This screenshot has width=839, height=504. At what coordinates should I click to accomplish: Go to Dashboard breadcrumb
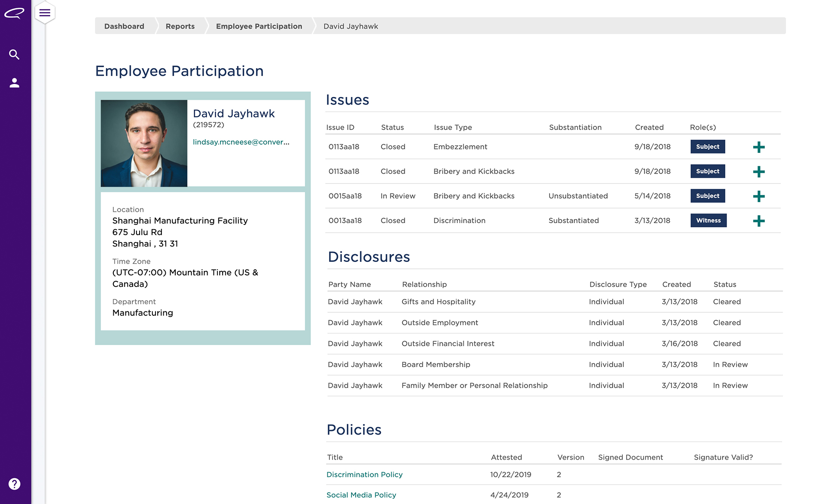coord(124,26)
